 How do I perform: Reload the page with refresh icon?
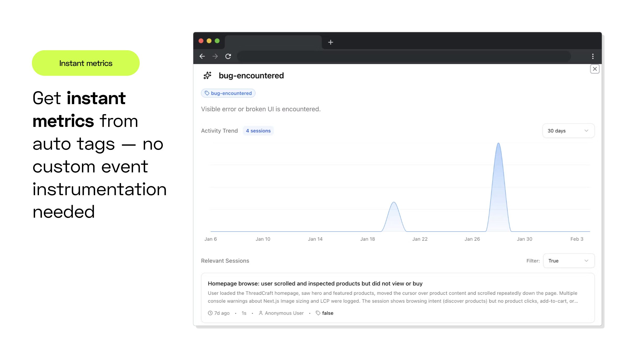tap(228, 56)
